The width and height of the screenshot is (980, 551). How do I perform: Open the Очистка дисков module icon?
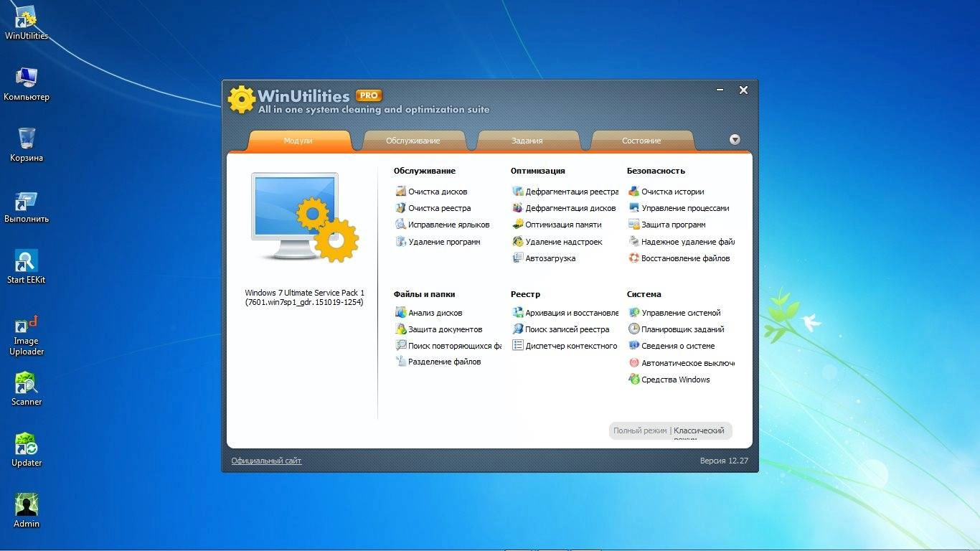click(x=401, y=192)
